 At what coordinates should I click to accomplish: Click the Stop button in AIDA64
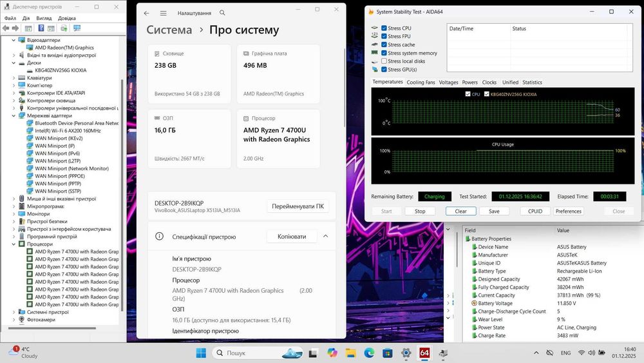420,211
